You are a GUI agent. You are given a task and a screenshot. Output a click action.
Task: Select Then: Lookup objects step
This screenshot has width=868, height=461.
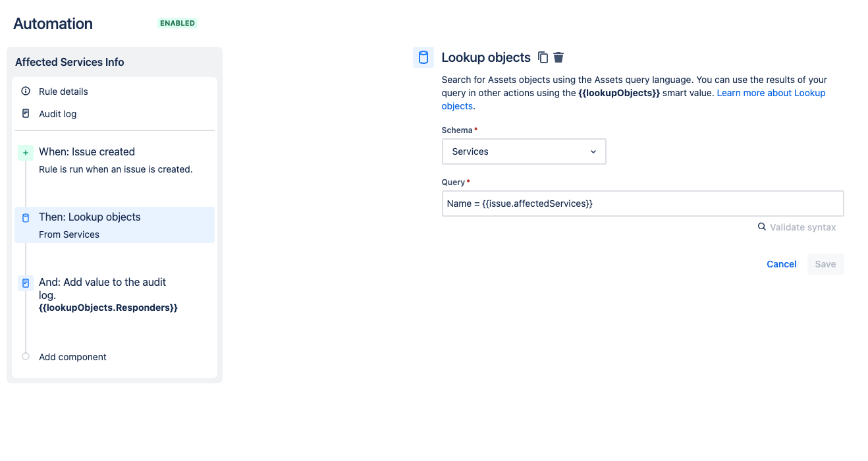(x=115, y=225)
